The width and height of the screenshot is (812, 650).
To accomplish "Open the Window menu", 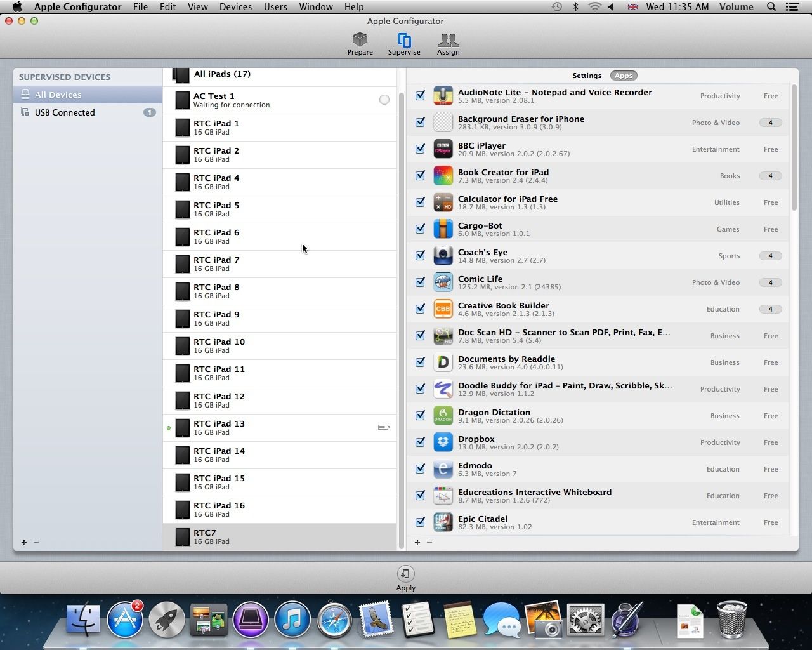I will [315, 7].
